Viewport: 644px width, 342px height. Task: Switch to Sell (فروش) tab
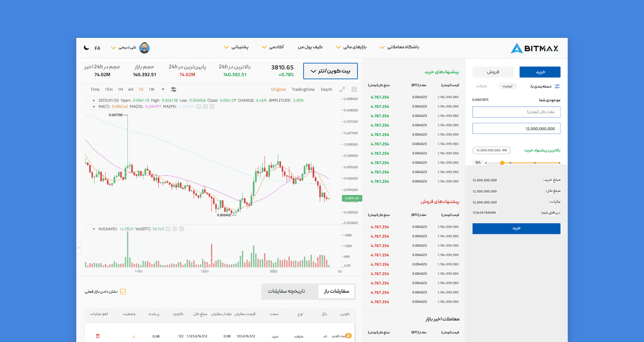point(493,72)
